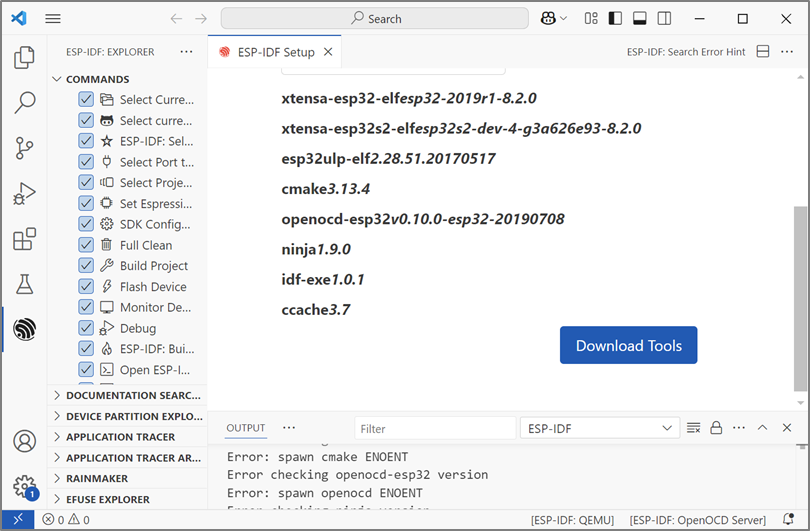Uncheck the Full Clean checkbox

[x=86, y=245]
